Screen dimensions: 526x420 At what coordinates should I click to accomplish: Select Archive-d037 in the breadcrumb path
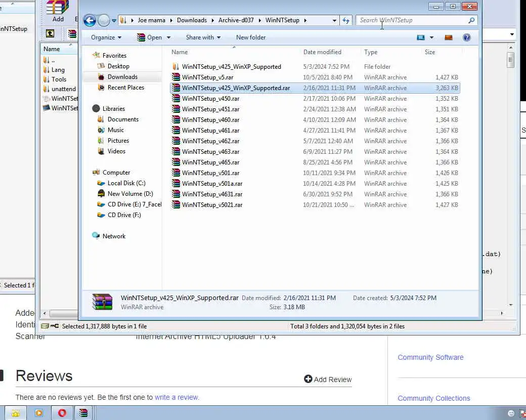point(236,20)
